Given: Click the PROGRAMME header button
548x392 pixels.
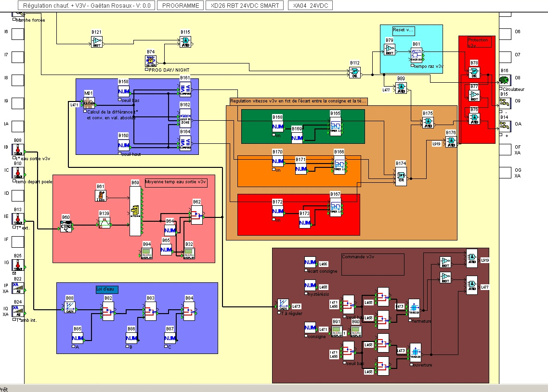Looking at the screenshot, I should coord(180,5).
